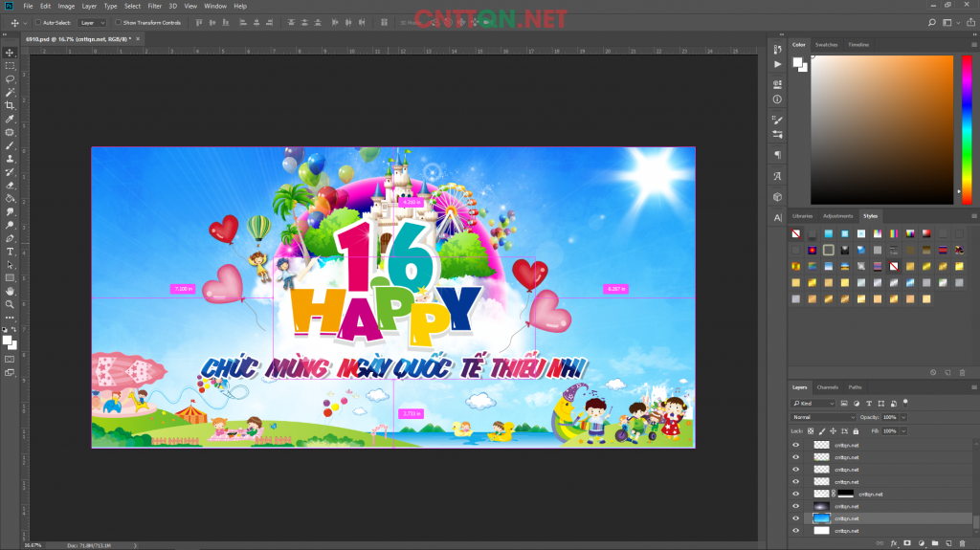980x550 pixels.
Task: Open the Color panel flyout menu
Action: 973,45
